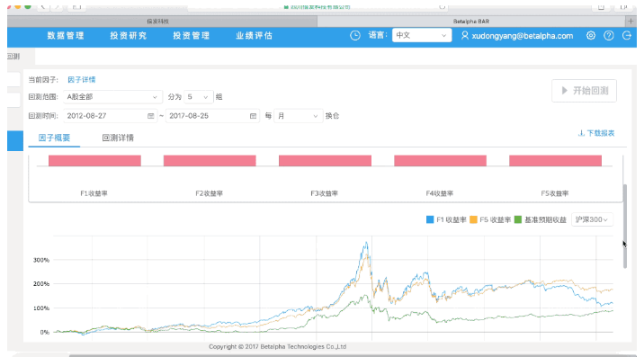Click the pink F5收益率 bar

click(555, 161)
